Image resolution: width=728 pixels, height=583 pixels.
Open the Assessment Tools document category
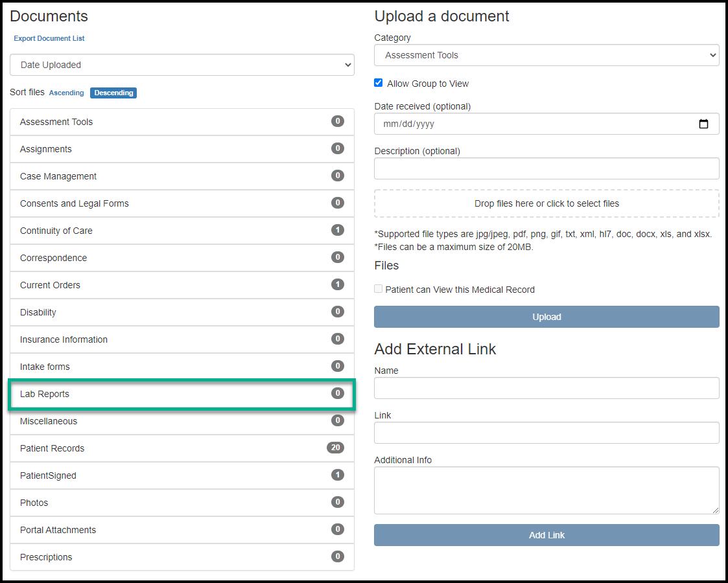click(x=182, y=122)
